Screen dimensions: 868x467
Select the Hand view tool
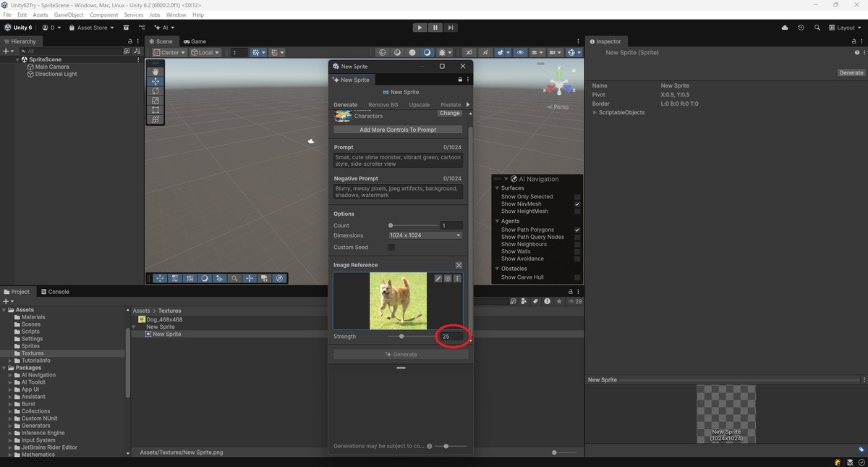pyautogui.click(x=156, y=72)
